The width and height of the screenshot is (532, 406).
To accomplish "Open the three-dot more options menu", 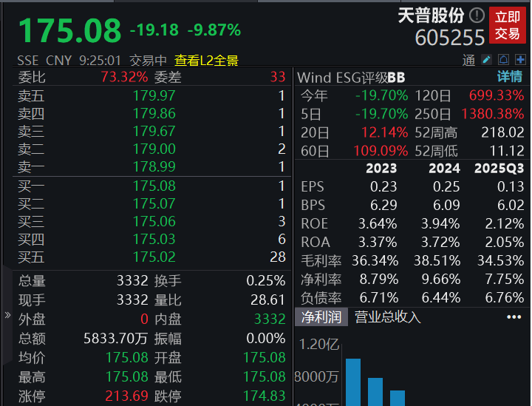I will click(514, 317).
